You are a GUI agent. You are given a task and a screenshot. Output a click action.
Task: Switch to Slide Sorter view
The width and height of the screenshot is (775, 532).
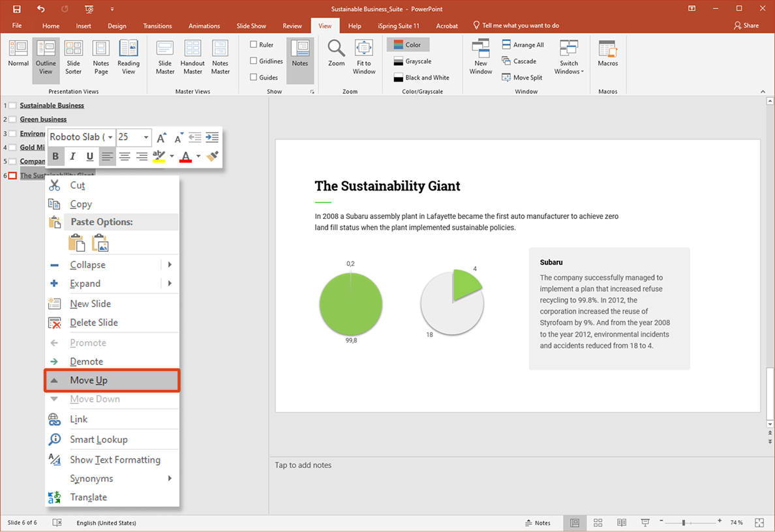73,56
